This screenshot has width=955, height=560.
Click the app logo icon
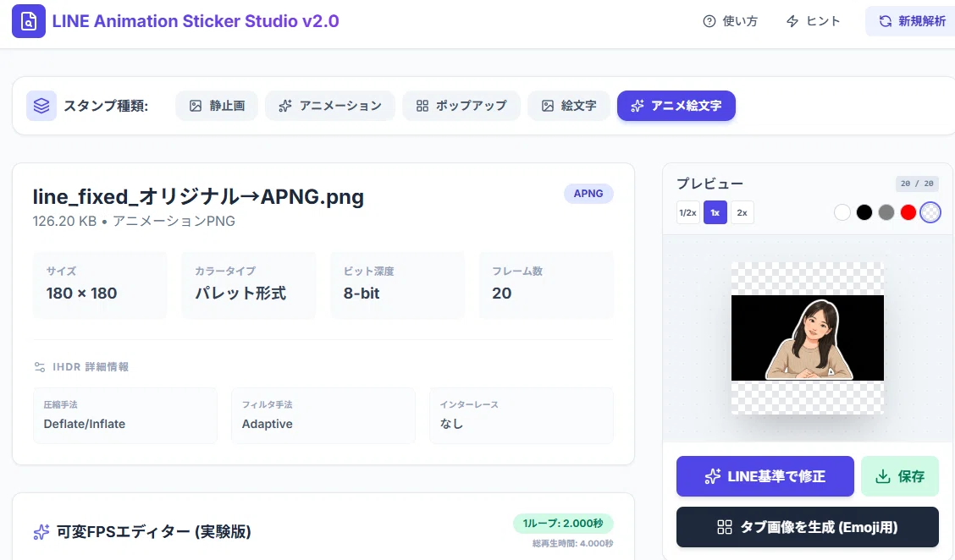click(29, 21)
